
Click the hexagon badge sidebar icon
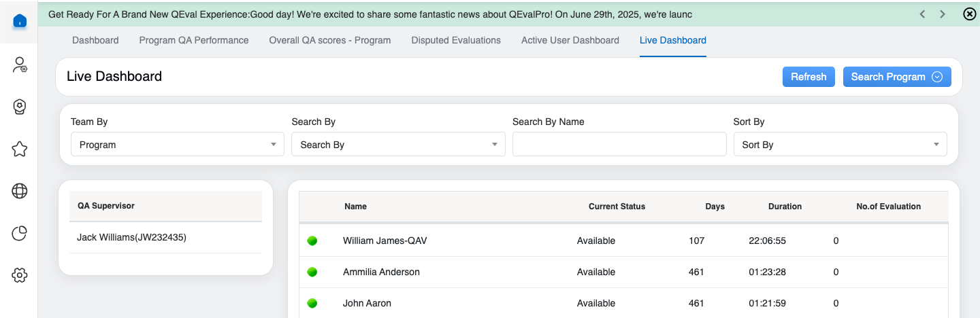(20, 107)
